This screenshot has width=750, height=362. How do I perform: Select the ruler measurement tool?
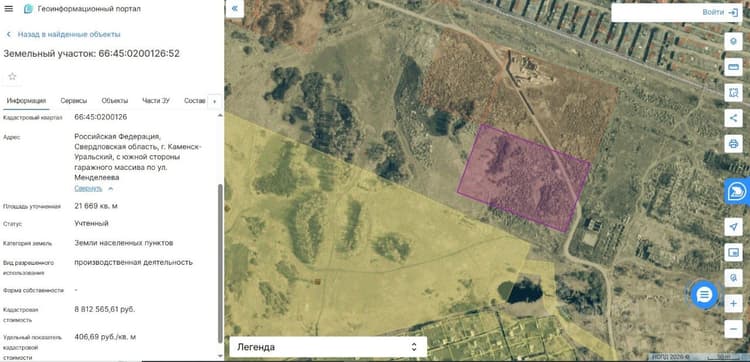click(733, 67)
